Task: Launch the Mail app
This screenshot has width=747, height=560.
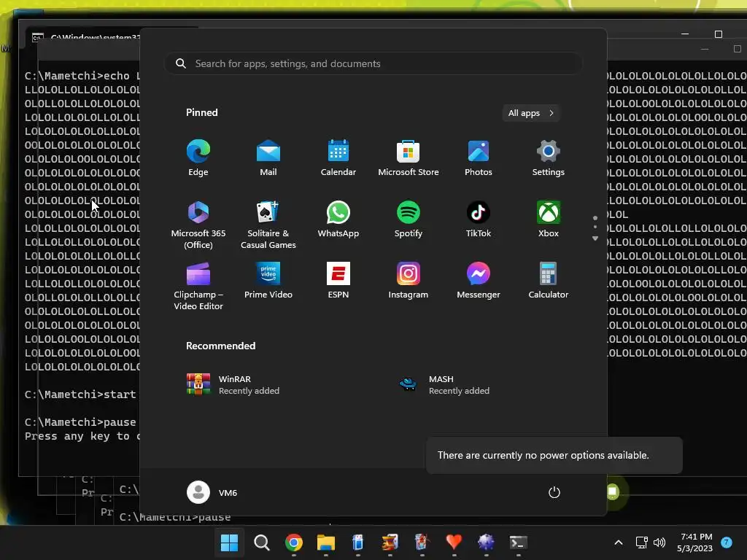Action: pos(268,158)
